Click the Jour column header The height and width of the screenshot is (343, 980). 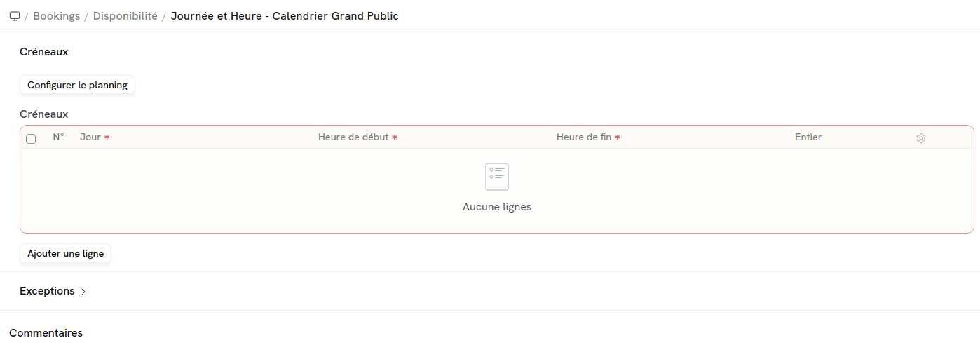coord(90,137)
